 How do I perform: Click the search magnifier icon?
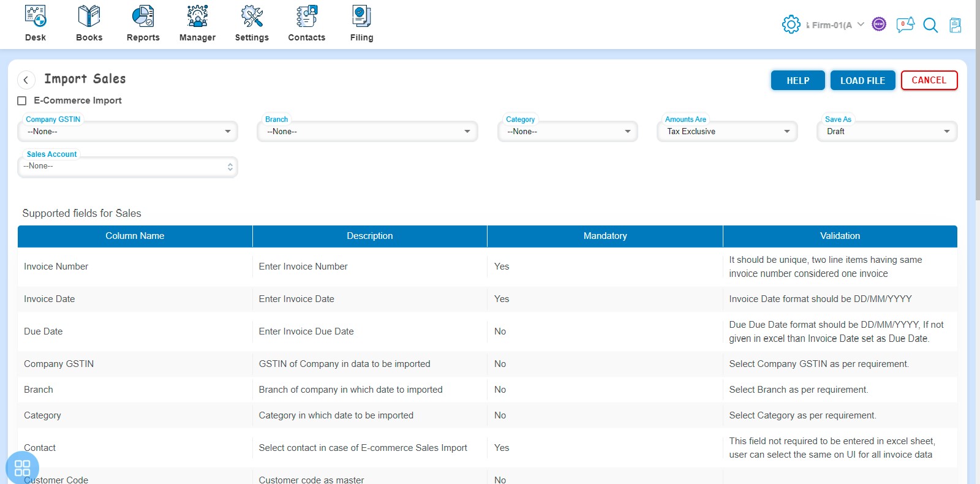930,25
